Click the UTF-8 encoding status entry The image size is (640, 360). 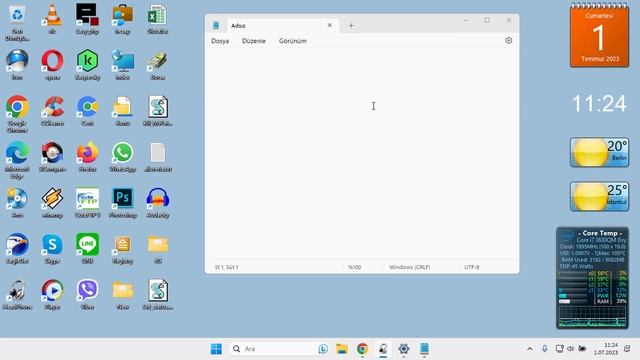coord(471,267)
